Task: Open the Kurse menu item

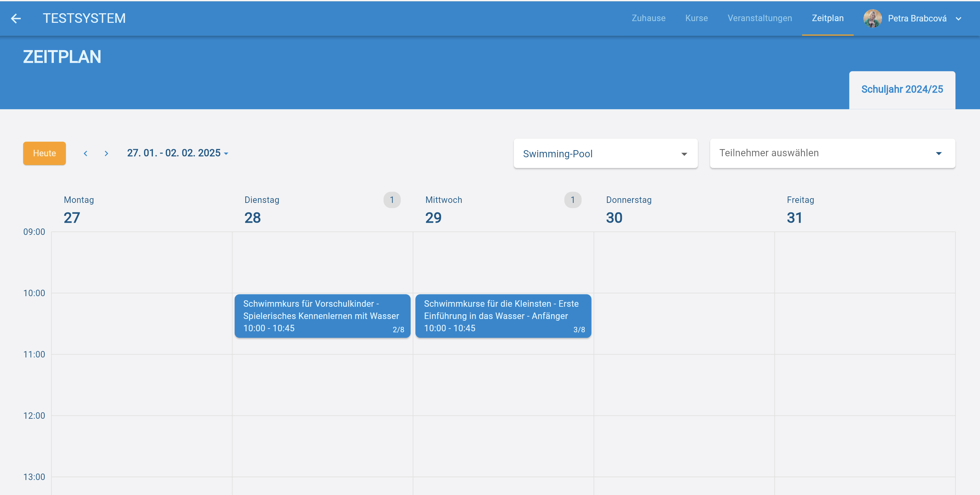Action: (696, 18)
